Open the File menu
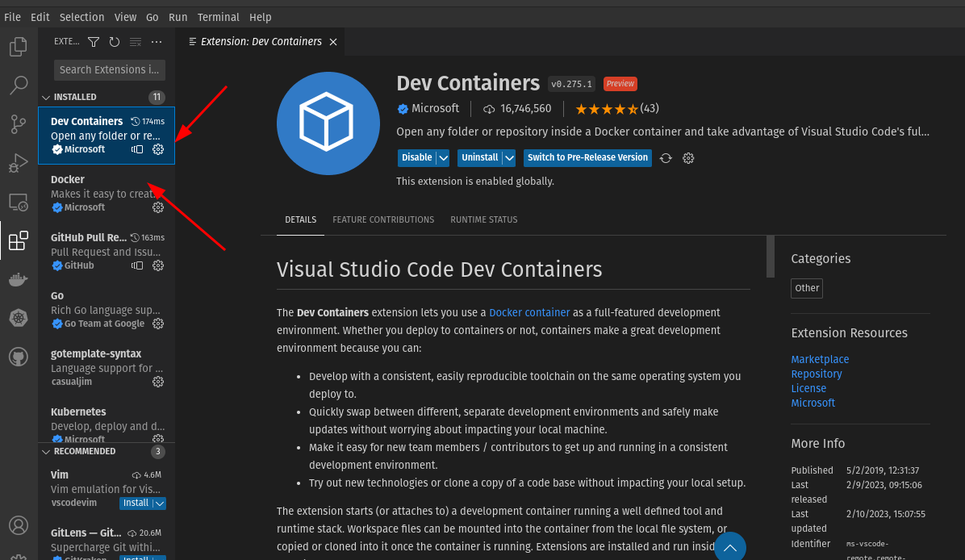Viewport: 965px width, 560px height. click(12, 17)
